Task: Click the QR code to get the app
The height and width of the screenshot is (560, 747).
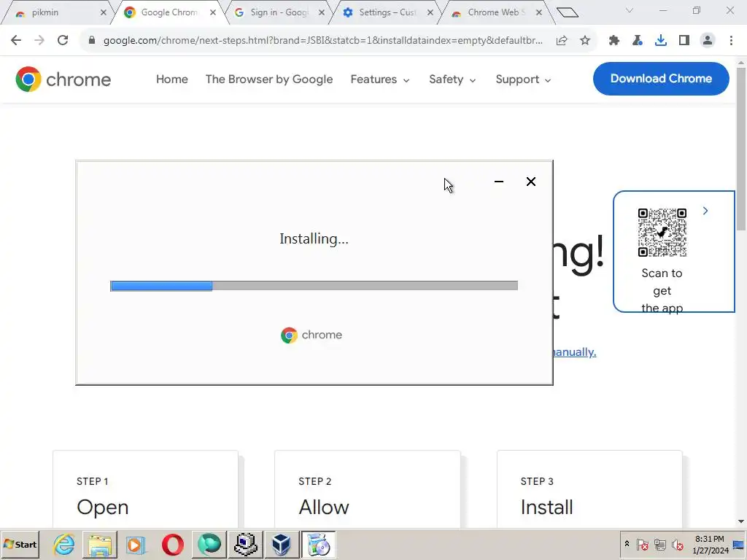Action: click(x=662, y=233)
